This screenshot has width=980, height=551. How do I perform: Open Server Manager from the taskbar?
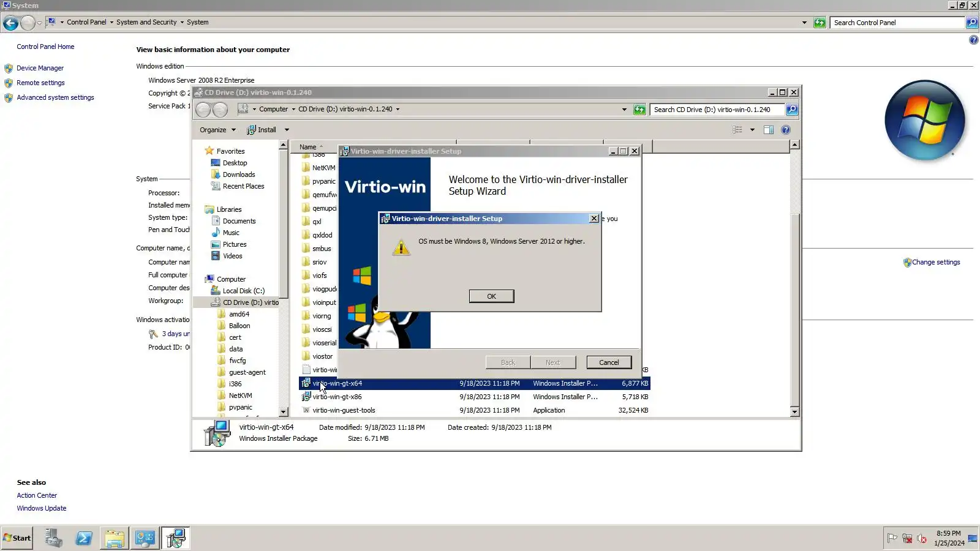(53, 538)
